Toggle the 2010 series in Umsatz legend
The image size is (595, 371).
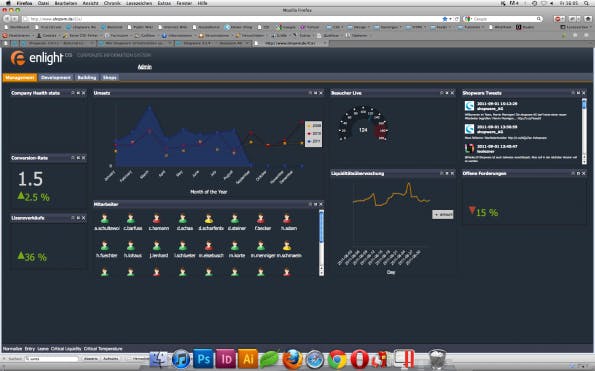coord(314,134)
